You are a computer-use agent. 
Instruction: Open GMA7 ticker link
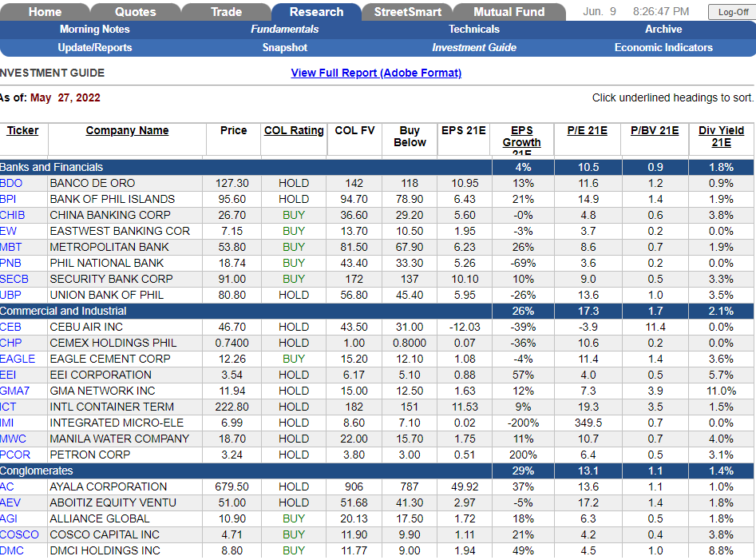click(15, 391)
